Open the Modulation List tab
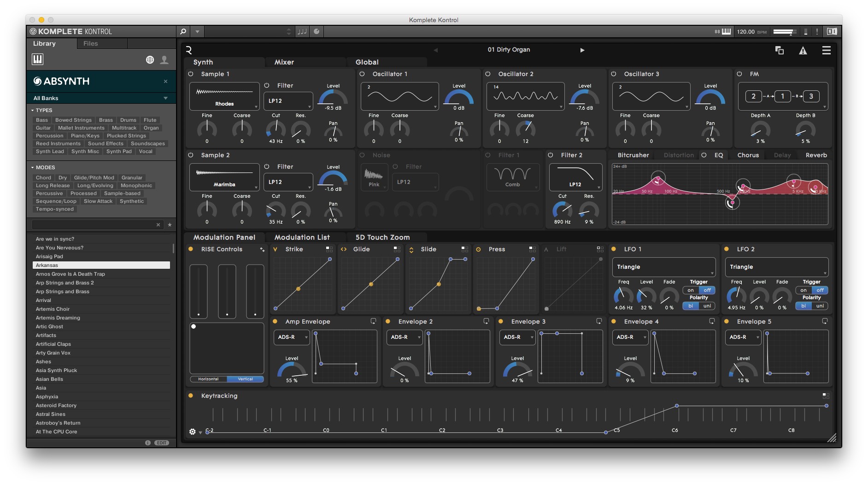The height and width of the screenshot is (485, 868). (302, 237)
